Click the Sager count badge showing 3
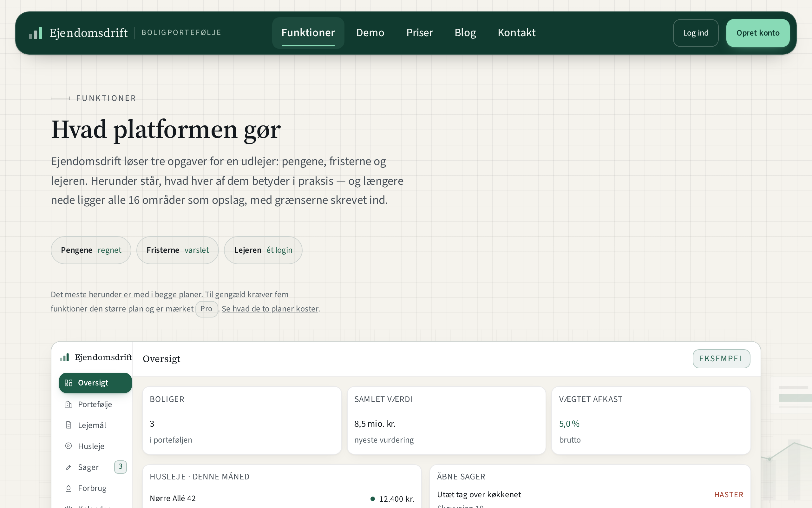The image size is (812, 508). [121, 467]
